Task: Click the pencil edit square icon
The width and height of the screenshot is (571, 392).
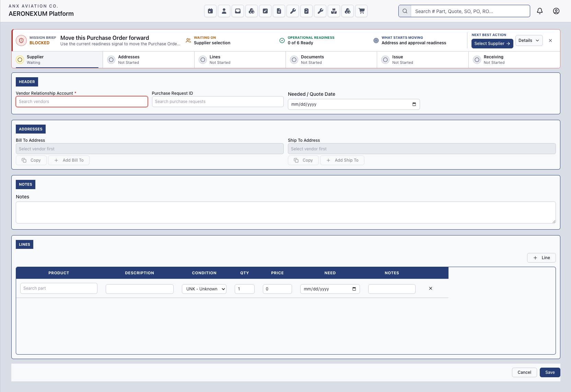Action: [265, 11]
